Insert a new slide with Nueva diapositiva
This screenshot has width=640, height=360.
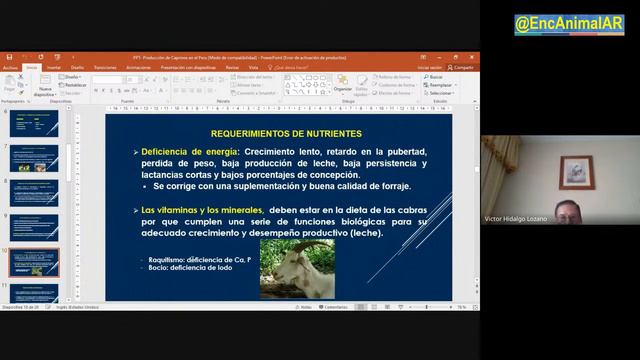(x=45, y=86)
